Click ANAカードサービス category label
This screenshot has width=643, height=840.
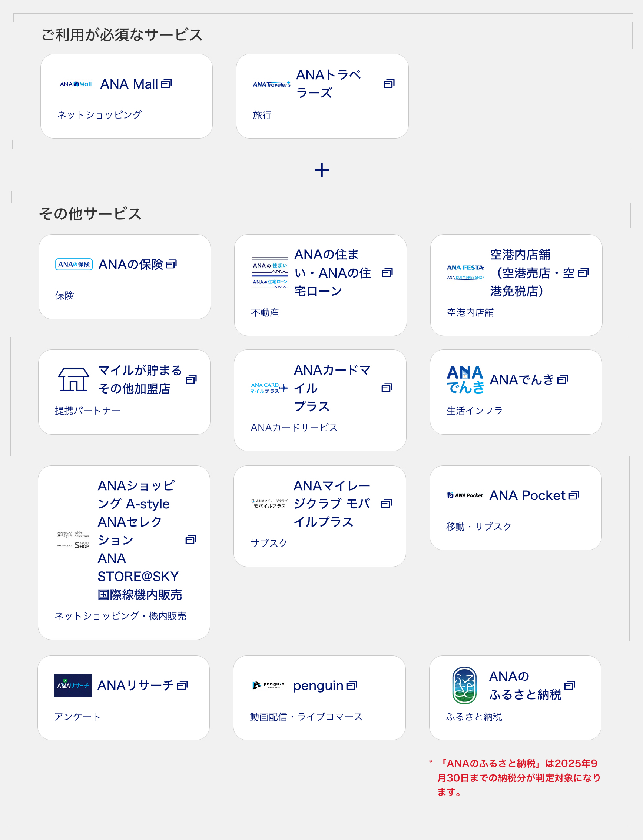tap(294, 428)
